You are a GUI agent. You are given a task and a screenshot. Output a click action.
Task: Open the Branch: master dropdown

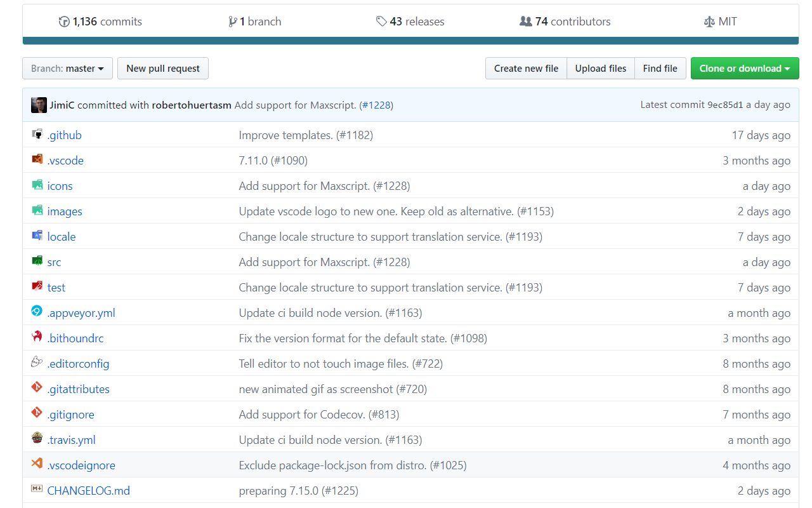[67, 69]
